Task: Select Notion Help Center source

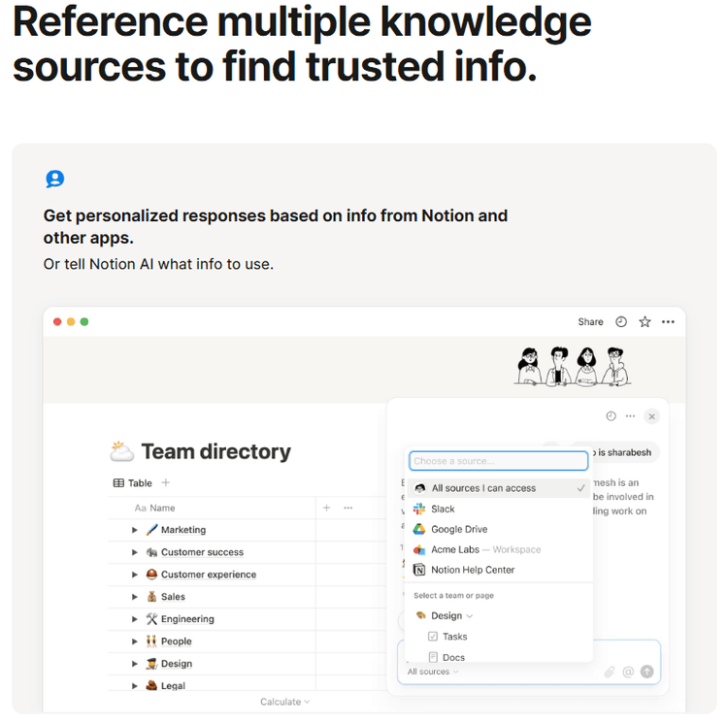Action: (x=473, y=570)
